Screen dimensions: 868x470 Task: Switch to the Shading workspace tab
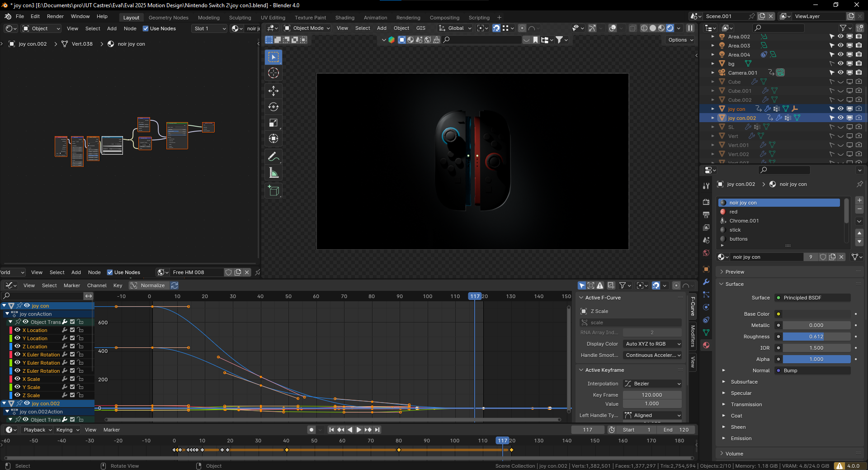click(x=344, y=18)
